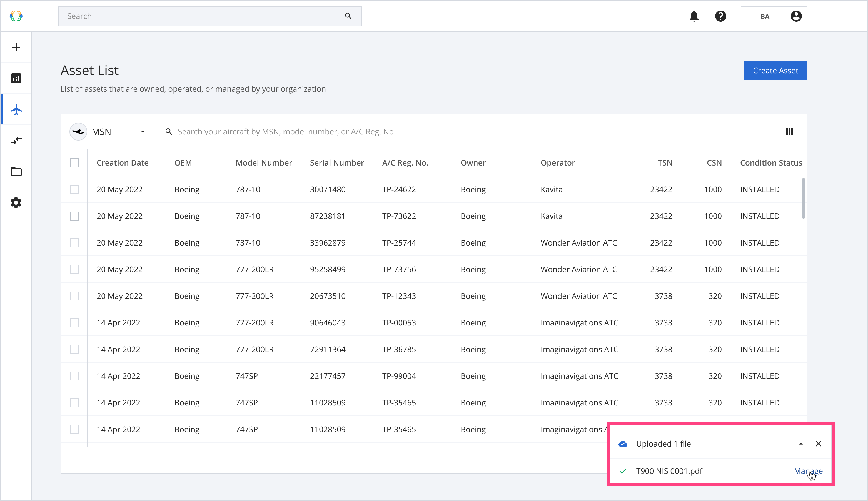This screenshot has width=868, height=501.
Task: Click the aircraft type icon beside MSN
Action: click(x=78, y=132)
